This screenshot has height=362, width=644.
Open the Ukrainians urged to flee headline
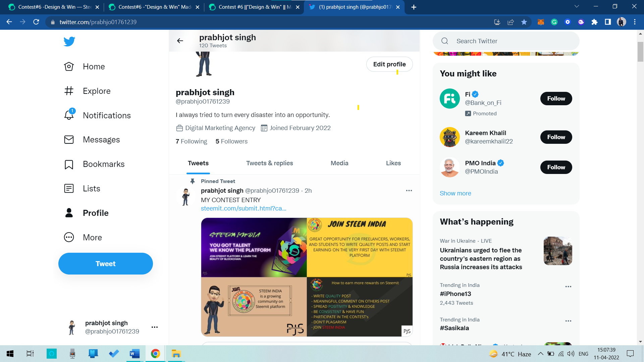(481, 259)
